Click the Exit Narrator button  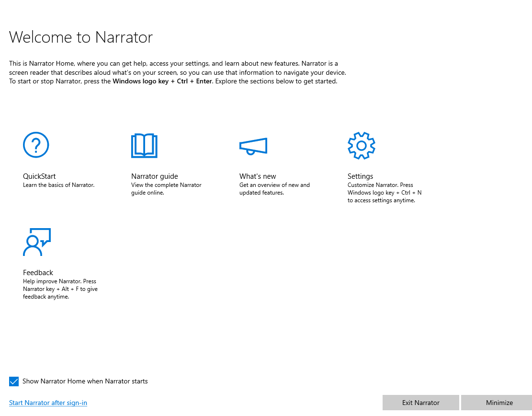tap(420, 403)
